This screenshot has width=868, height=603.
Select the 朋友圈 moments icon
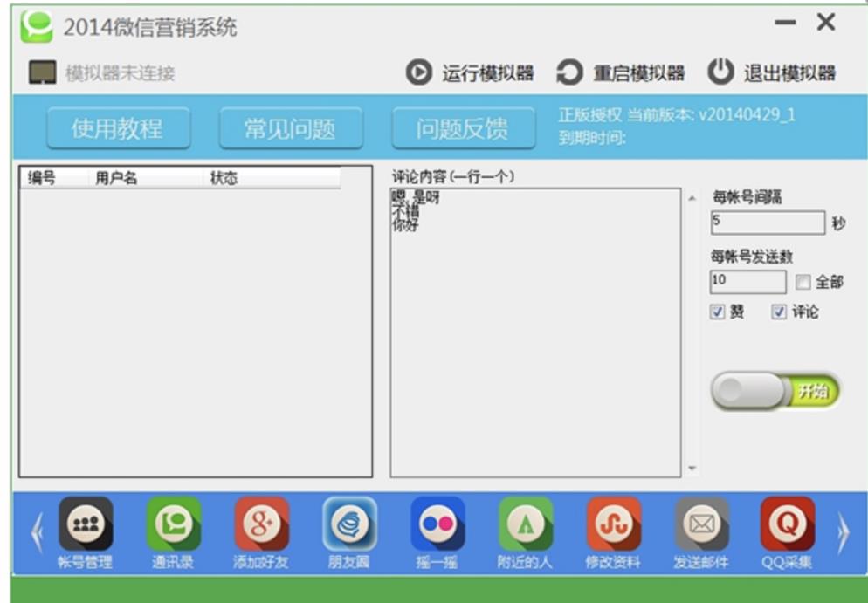pos(349,524)
